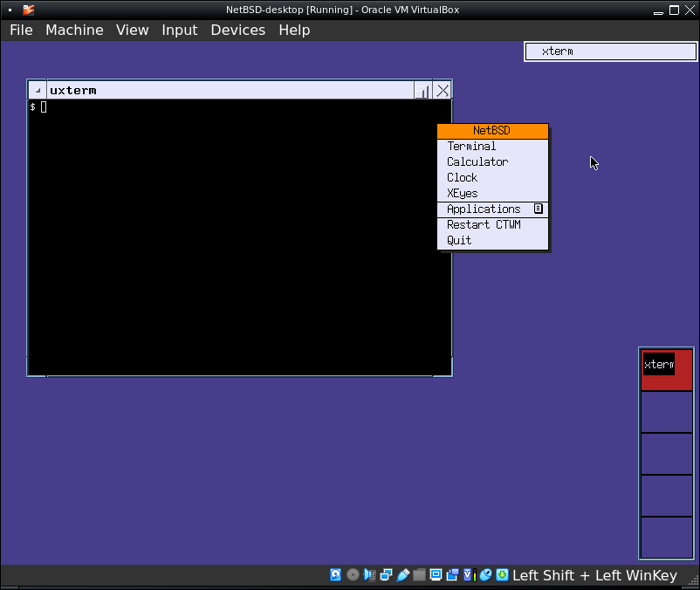Click the uxterm resize icon in titlebar

tap(422, 91)
